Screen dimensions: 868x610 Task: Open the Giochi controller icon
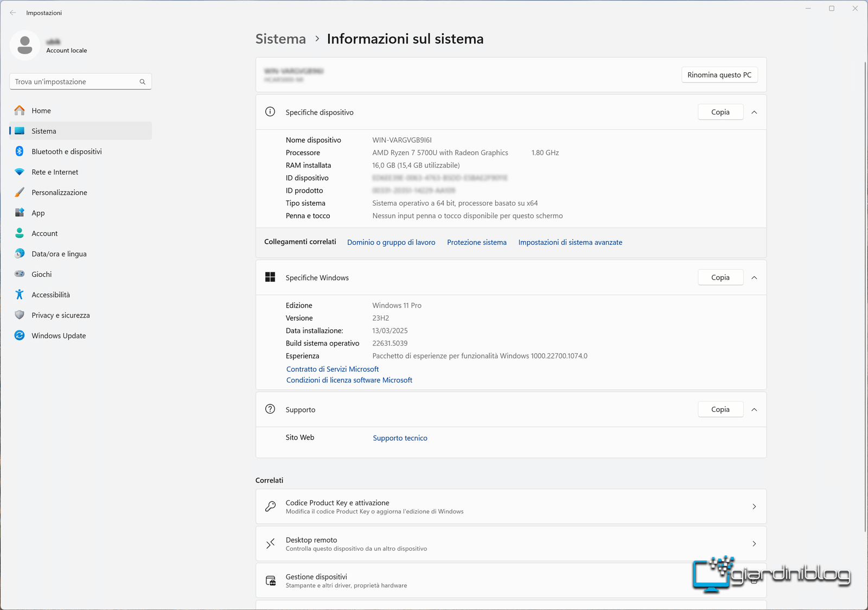tap(20, 274)
